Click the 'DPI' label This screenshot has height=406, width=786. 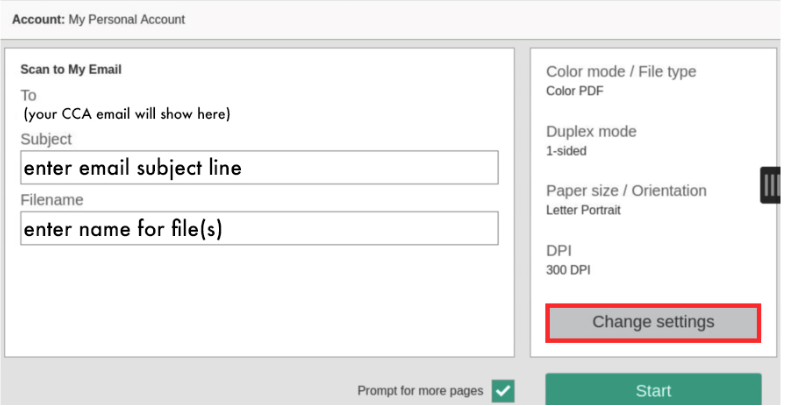559,251
